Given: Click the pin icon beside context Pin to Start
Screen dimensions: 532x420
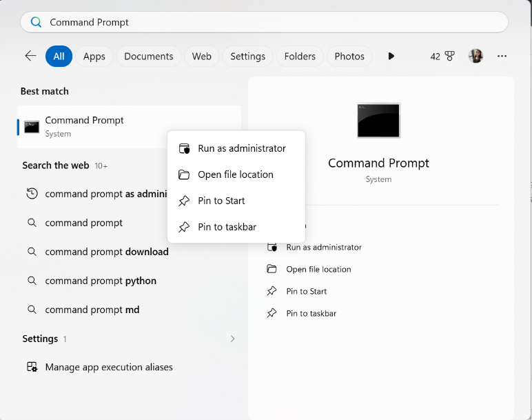Looking at the screenshot, I should click(x=184, y=201).
